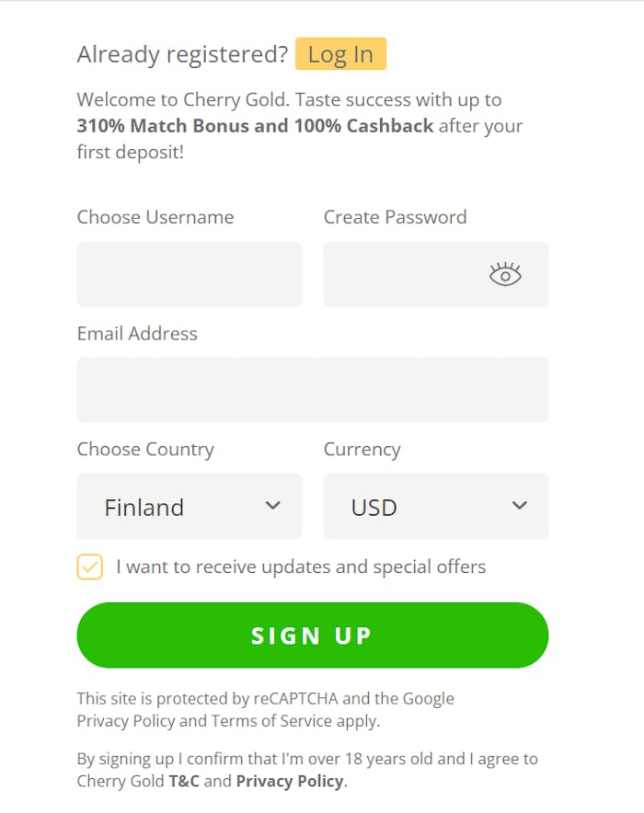The image size is (644, 813).
Task: Click the 'Choose Username' field label
Action: (x=155, y=217)
